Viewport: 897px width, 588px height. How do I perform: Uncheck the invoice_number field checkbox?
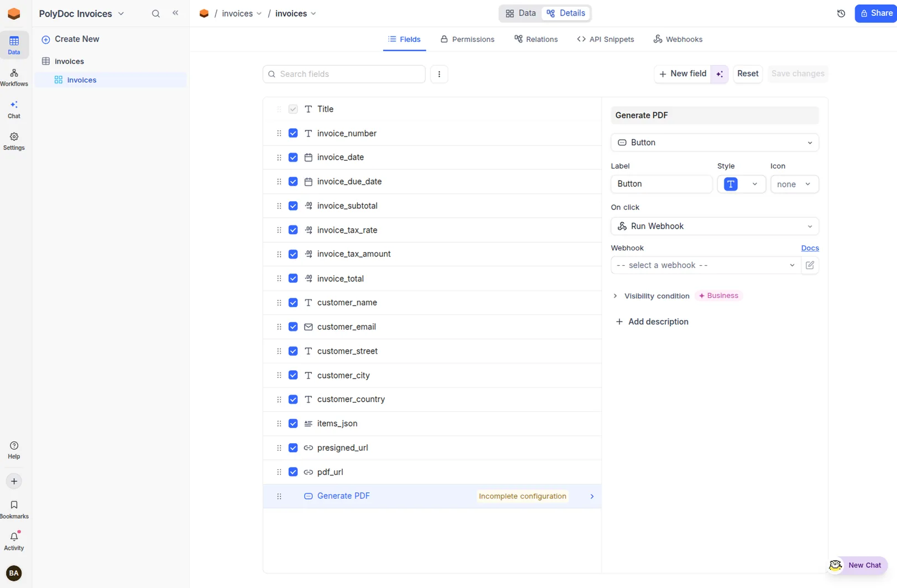(x=293, y=133)
